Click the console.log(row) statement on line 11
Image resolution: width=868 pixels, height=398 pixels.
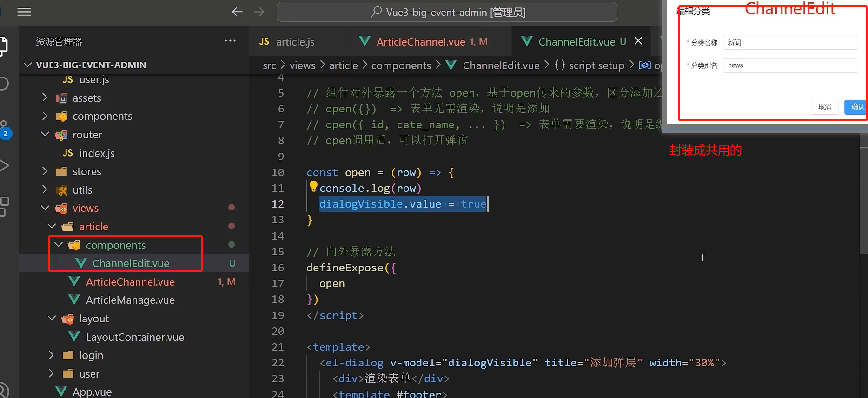tap(371, 188)
